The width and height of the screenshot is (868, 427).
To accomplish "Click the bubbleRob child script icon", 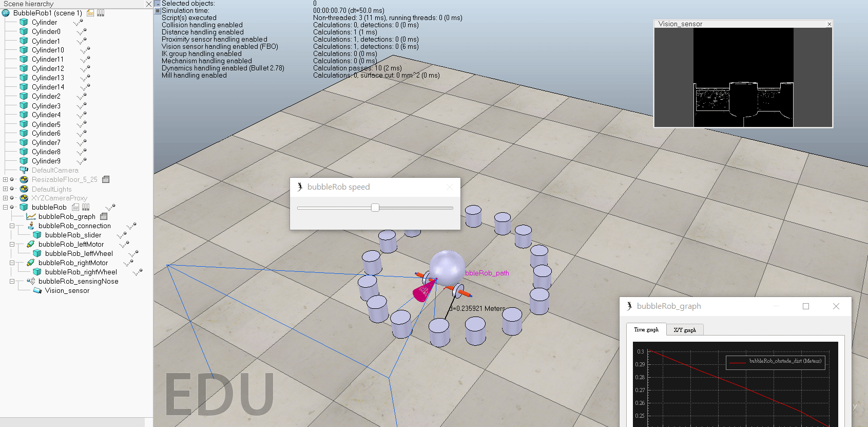I will pyautogui.click(x=75, y=207).
